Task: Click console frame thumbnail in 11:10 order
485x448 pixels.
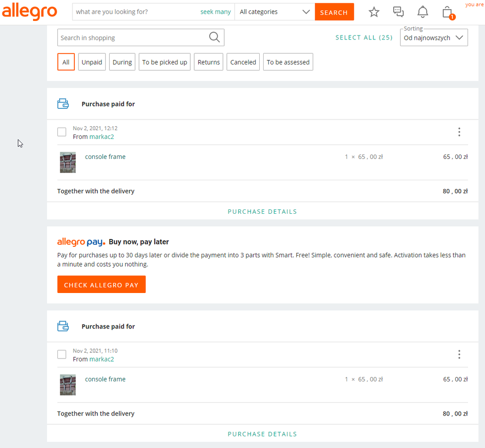Action: [x=68, y=384]
